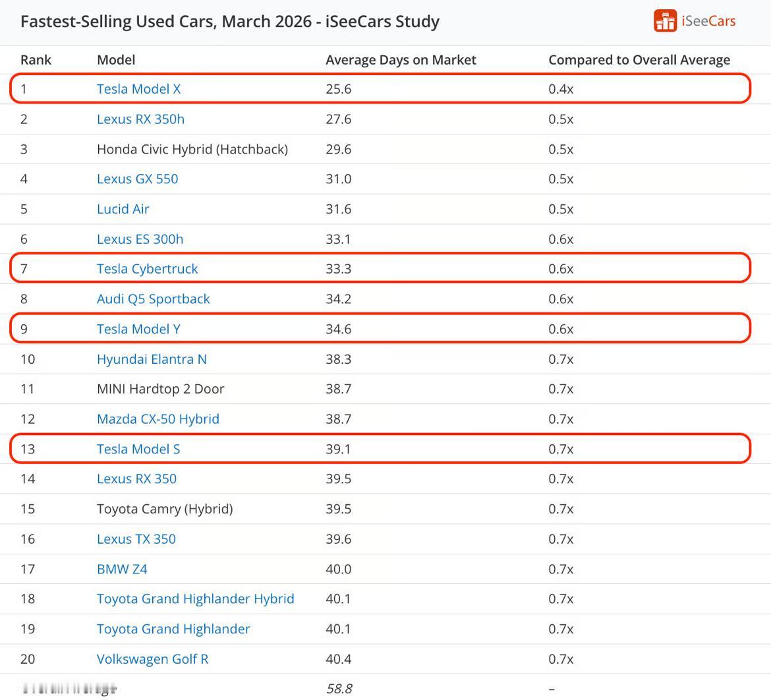This screenshot has height=700, width=771.
Task: Open the Mazda CX-50 Hybrid link
Action: [x=158, y=419]
